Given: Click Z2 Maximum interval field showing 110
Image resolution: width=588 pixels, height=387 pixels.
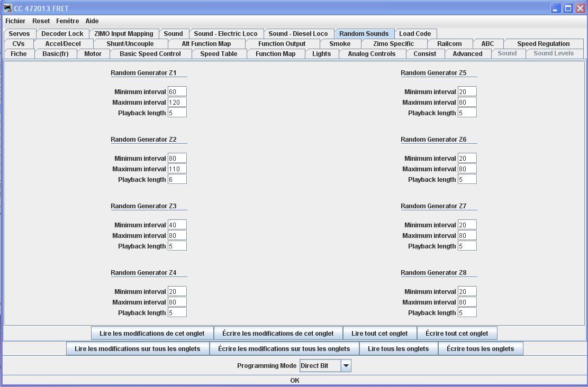Looking at the screenshot, I should coord(177,169).
